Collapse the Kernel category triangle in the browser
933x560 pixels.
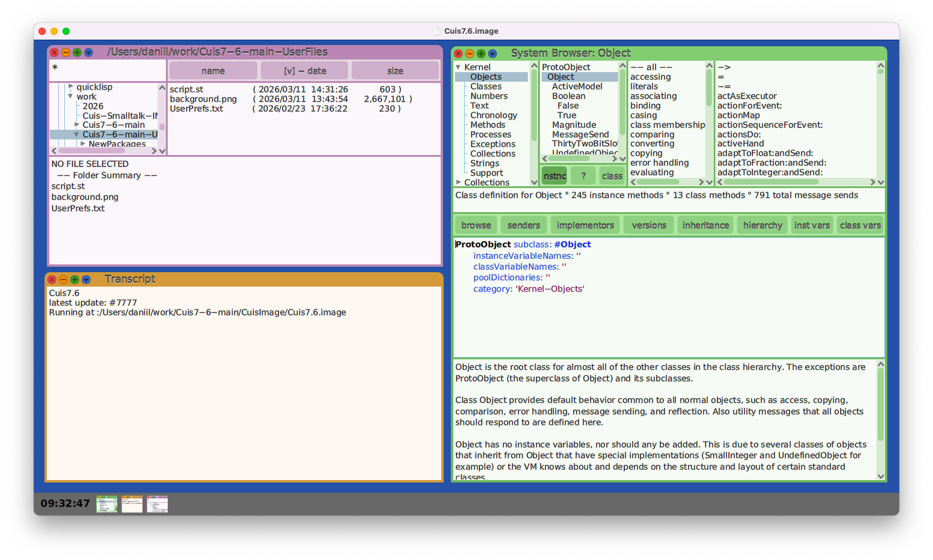click(x=459, y=67)
